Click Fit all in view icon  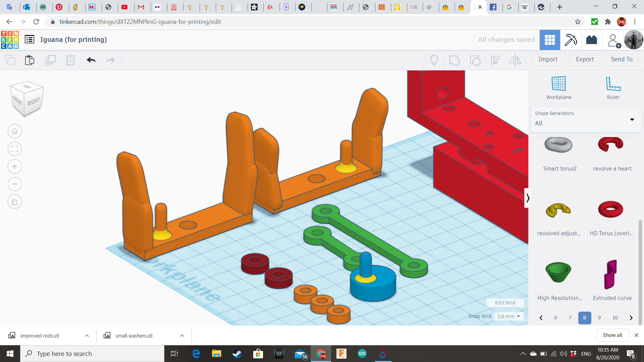coord(15,149)
